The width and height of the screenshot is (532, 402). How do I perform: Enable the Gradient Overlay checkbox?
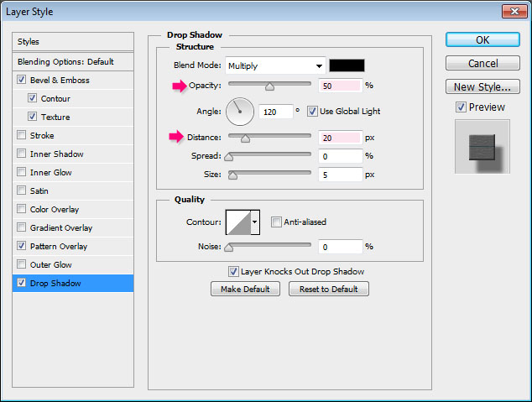pyautogui.click(x=21, y=227)
